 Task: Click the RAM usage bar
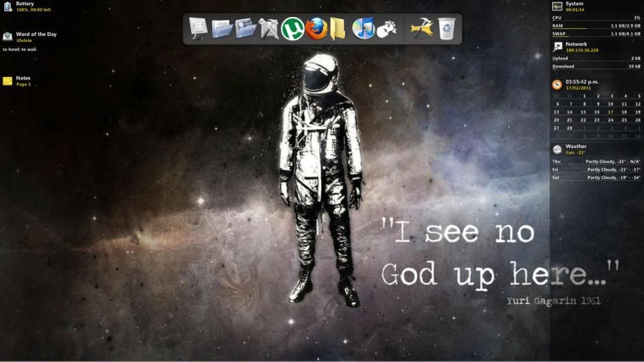coord(596,26)
